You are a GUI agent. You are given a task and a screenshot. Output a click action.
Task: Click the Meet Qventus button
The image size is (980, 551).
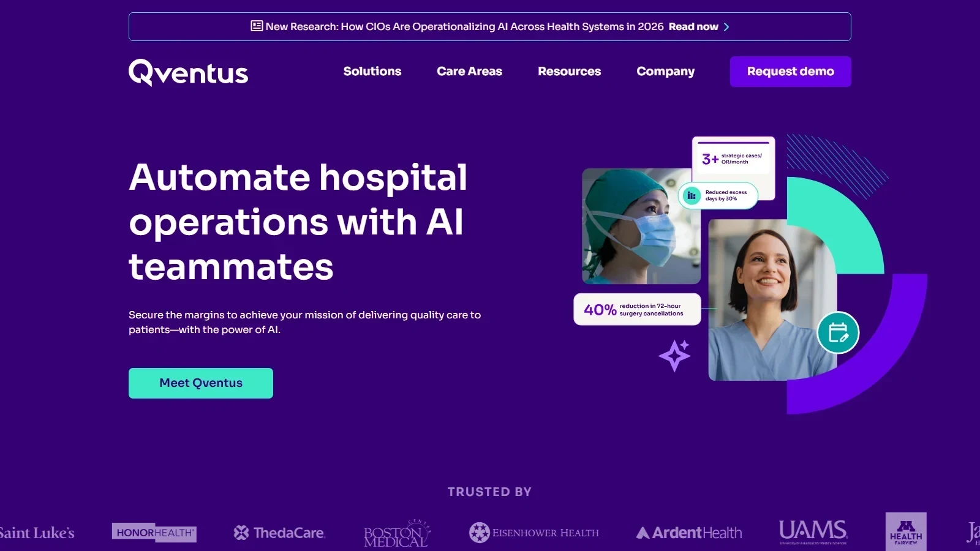pyautogui.click(x=201, y=383)
